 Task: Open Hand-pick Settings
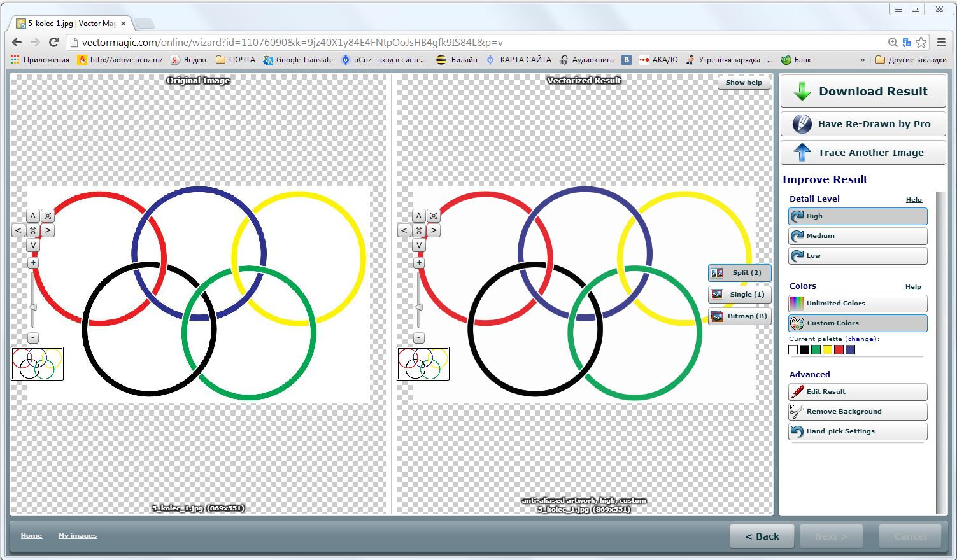858,431
